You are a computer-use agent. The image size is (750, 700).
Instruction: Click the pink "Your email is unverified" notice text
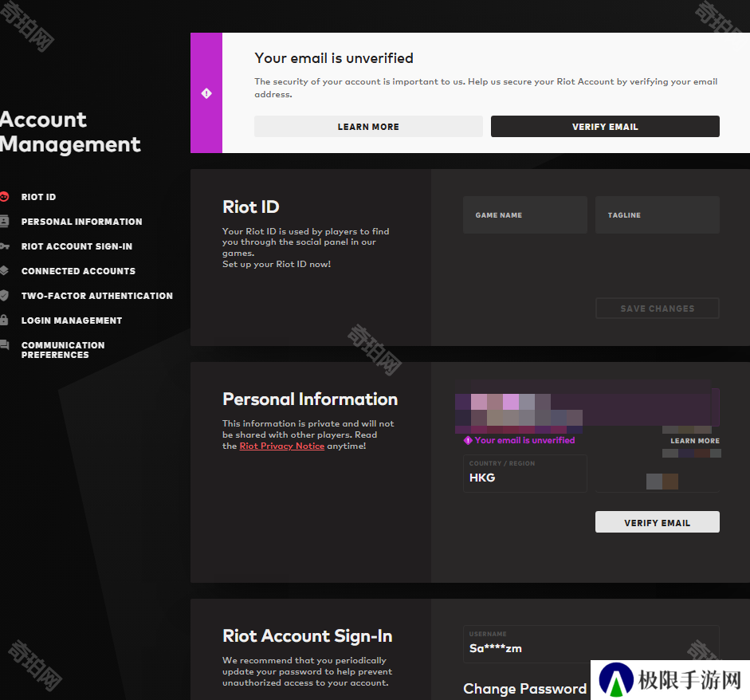(524, 440)
